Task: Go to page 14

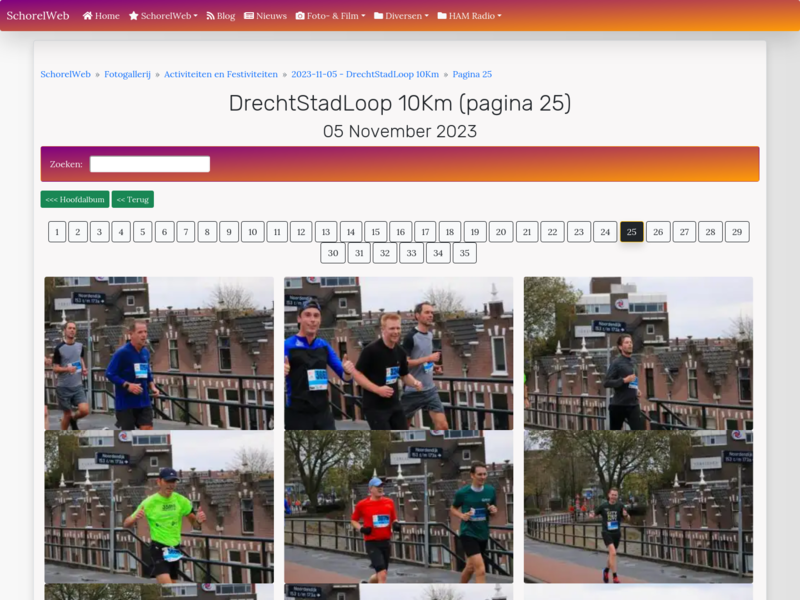Action: [x=351, y=232]
